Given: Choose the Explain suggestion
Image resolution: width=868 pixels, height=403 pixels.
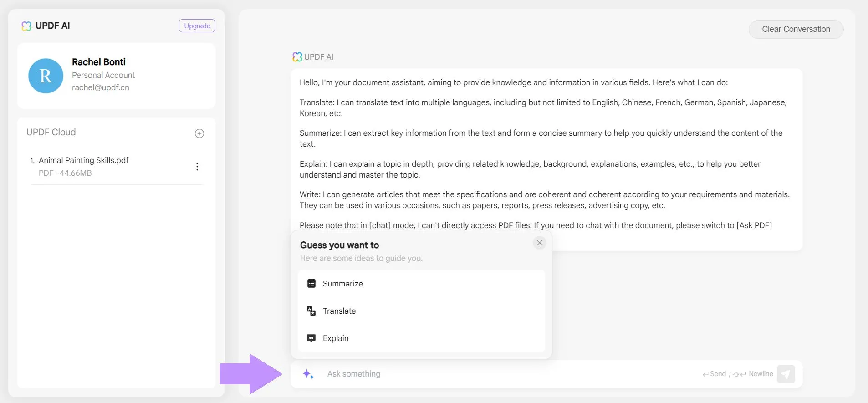Looking at the screenshot, I should click(336, 338).
